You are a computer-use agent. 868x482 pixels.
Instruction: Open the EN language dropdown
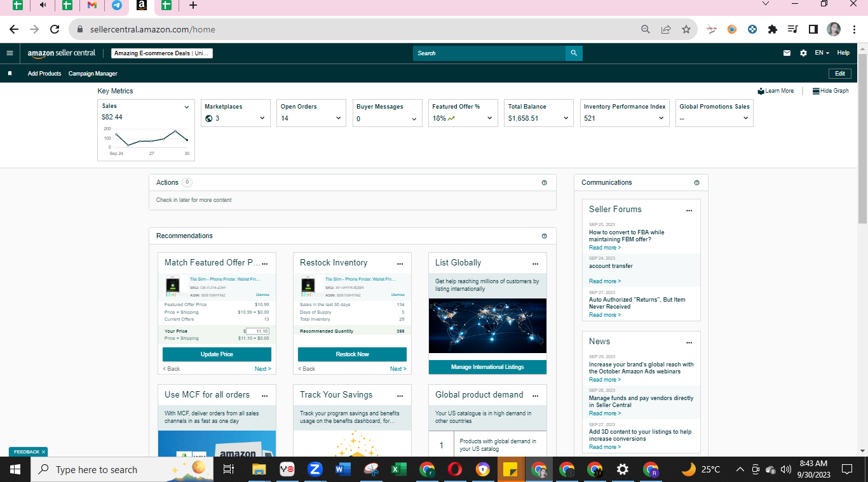(822, 53)
